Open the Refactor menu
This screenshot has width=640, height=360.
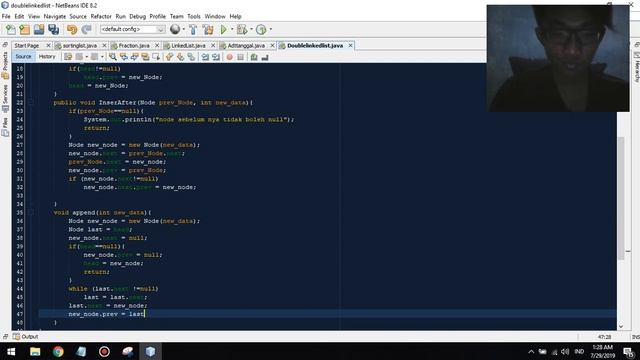click(101, 16)
